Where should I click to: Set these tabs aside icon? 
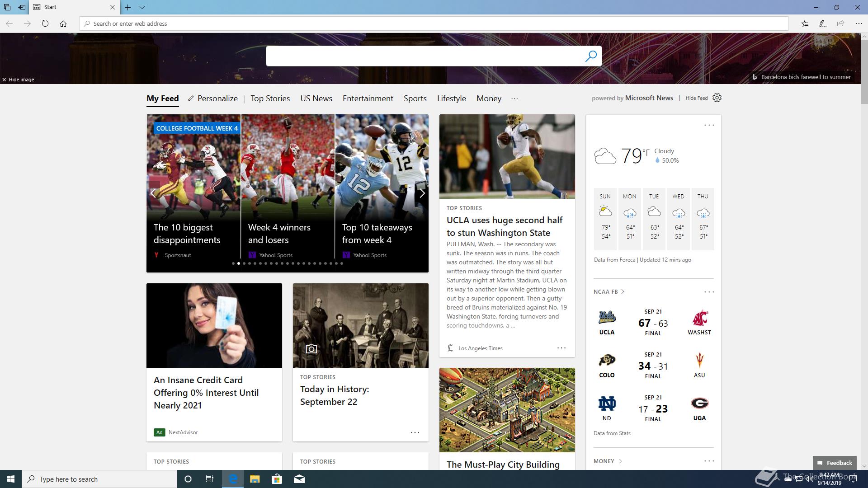click(22, 7)
